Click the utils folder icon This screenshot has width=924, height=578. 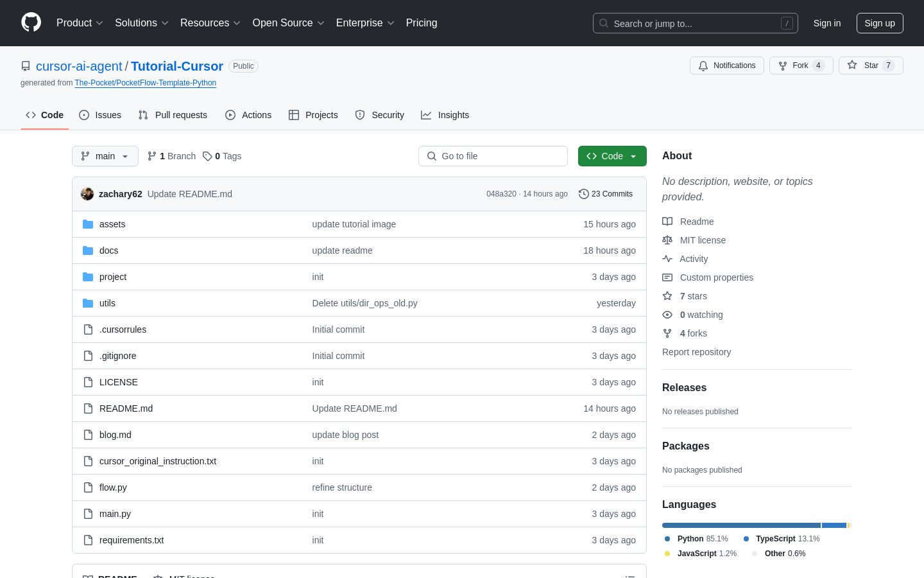88,303
